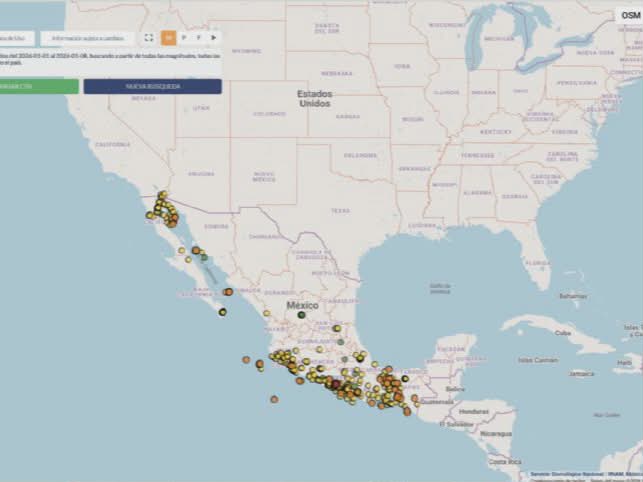Image resolution: width=643 pixels, height=482 pixels.
Task: Click the green button left of NUEVA BÚSQUEDA
Action: coord(37,87)
